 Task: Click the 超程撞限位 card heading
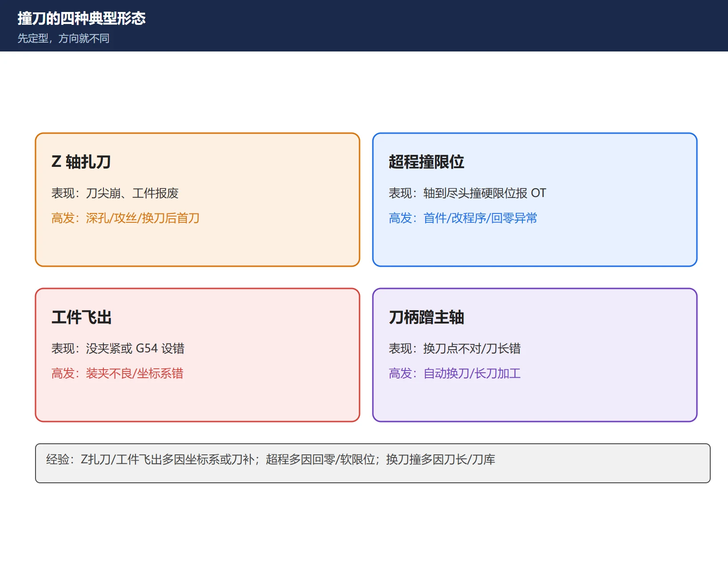tap(427, 162)
